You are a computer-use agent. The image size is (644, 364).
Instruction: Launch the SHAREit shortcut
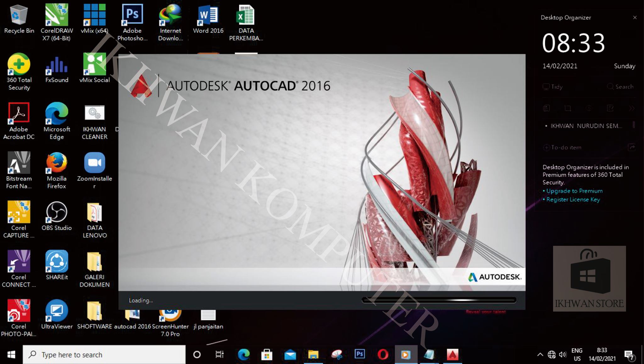(x=57, y=265)
